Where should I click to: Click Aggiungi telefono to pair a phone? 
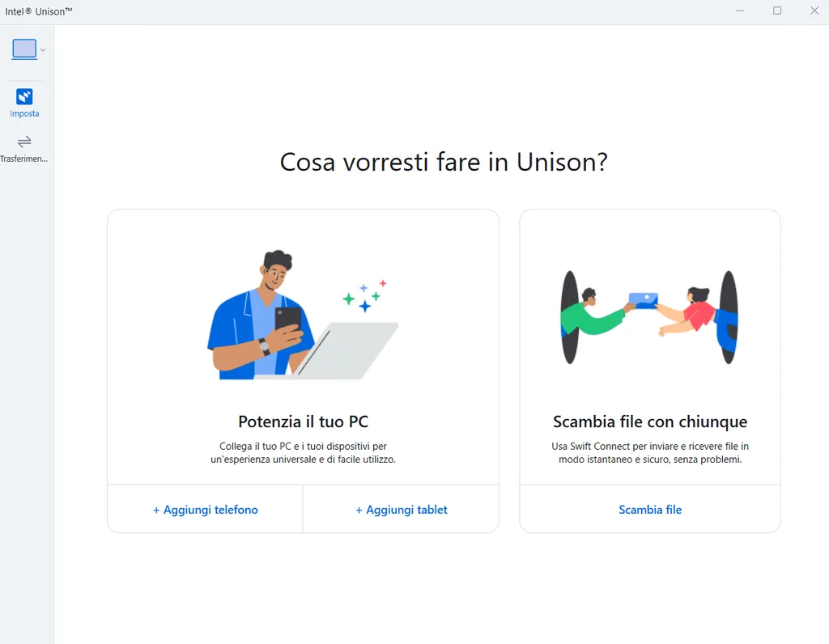tap(205, 510)
